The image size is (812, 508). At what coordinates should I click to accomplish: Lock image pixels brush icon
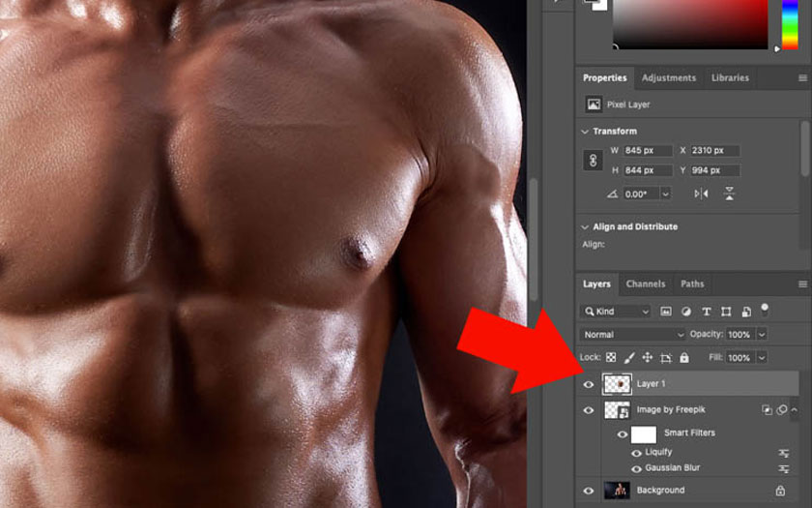[x=629, y=357]
